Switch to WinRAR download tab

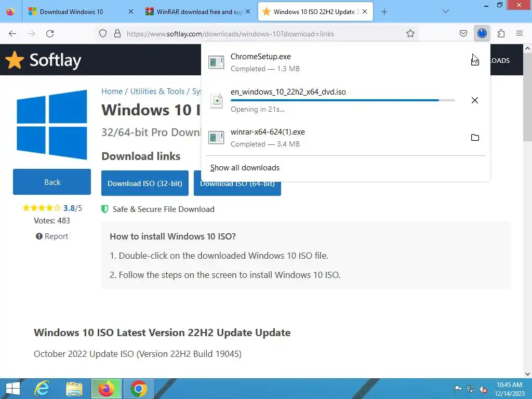coord(198,12)
